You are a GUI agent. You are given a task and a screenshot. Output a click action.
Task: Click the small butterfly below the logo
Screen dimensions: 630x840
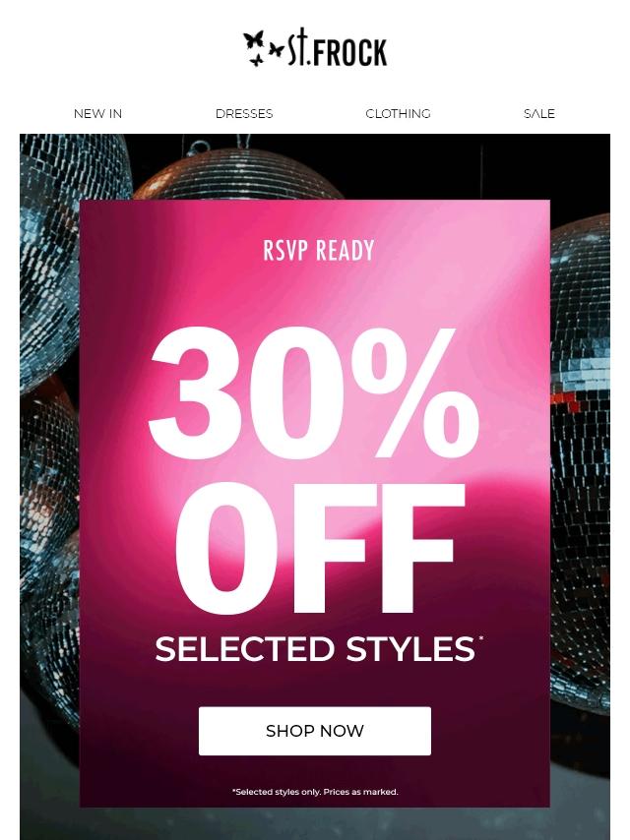(257, 60)
